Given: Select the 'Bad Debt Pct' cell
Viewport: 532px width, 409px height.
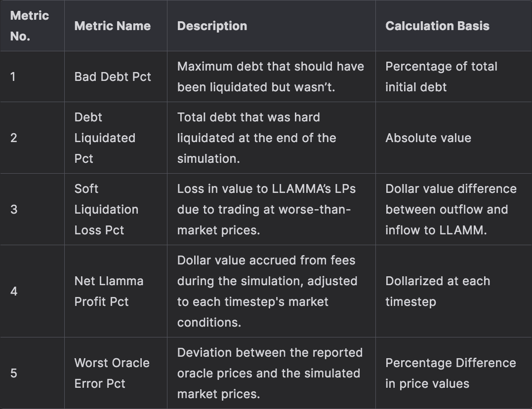Looking at the screenshot, I should tap(113, 76).
